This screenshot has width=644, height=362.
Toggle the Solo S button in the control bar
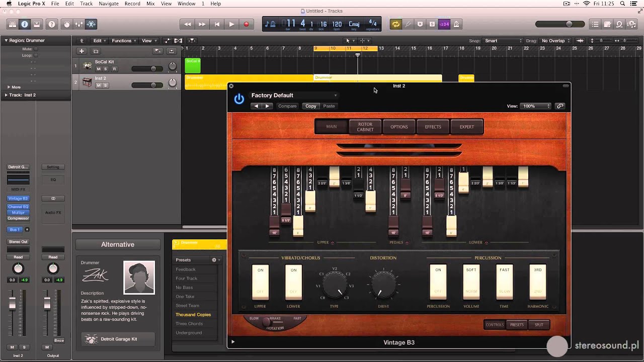432,24
